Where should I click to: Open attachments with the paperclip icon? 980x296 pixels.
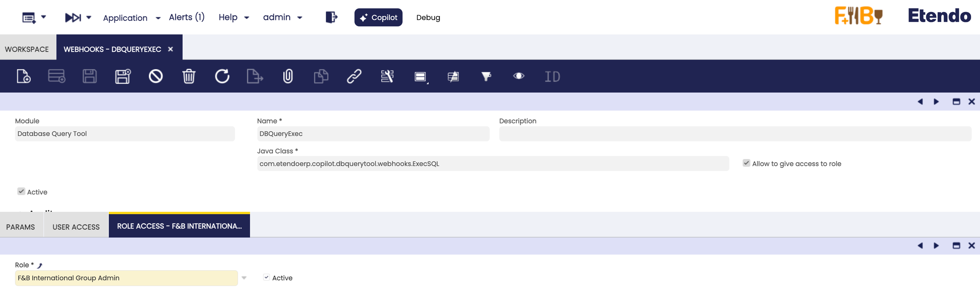click(x=288, y=76)
